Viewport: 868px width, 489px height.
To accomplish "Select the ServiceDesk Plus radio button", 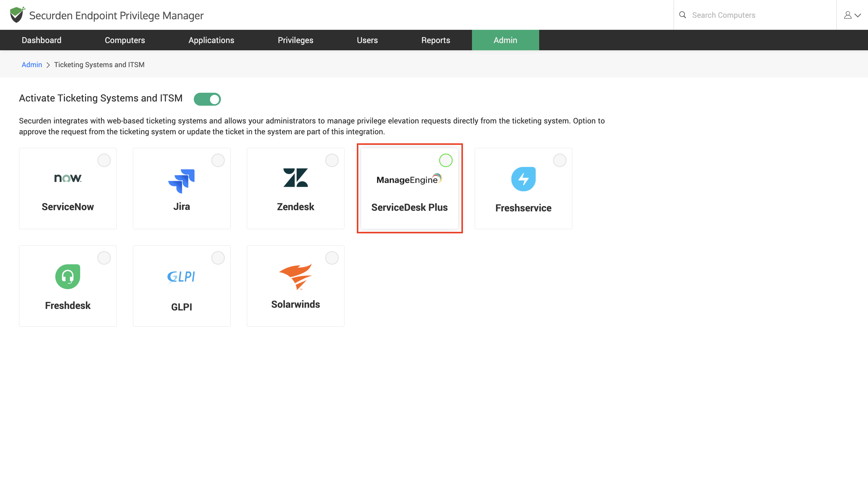I will [x=446, y=160].
